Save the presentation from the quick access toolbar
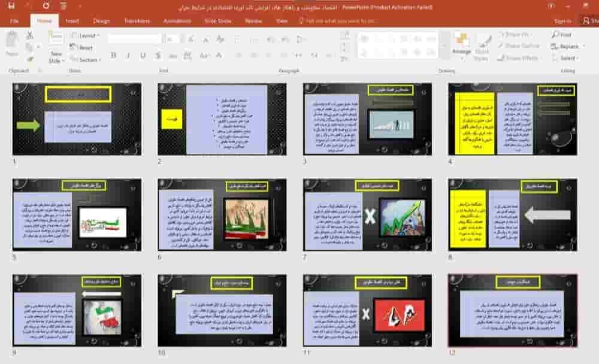The image size is (599, 364). pyautogui.click(x=11, y=6)
